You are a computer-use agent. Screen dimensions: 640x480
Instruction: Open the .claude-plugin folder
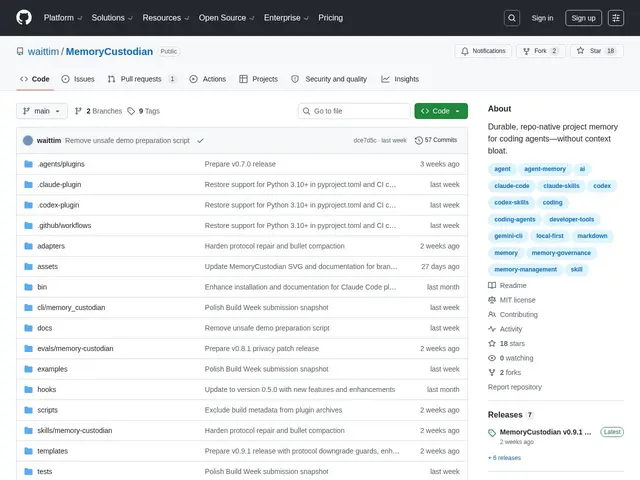tap(59, 184)
